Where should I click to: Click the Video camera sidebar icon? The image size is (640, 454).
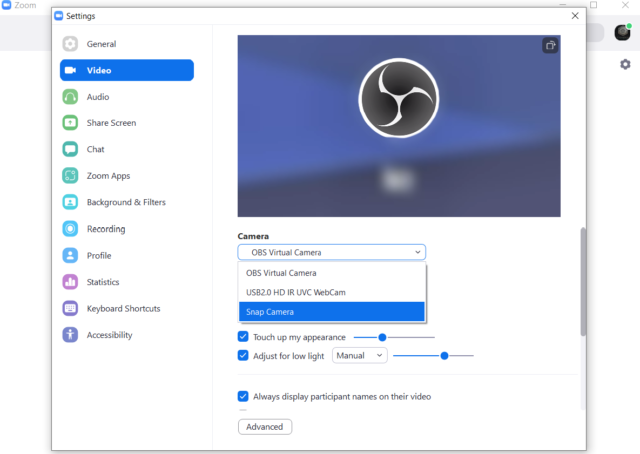tap(70, 70)
